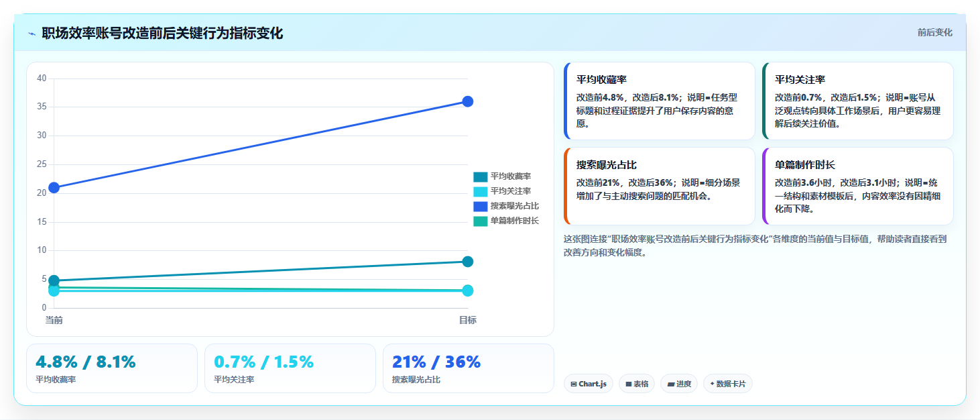Open the 平均收藏率 description card
This screenshot has height=420, width=980.
tap(660, 101)
